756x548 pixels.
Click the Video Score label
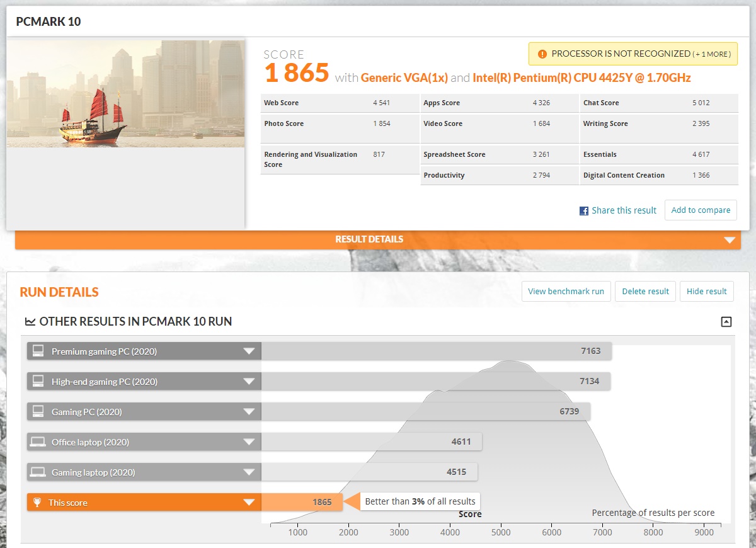click(x=443, y=123)
